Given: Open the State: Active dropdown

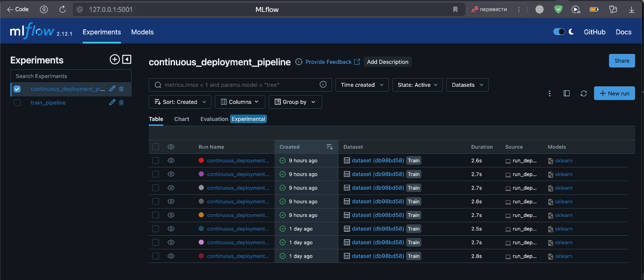Looking at the screenshot, I should [x=417, y=85].
